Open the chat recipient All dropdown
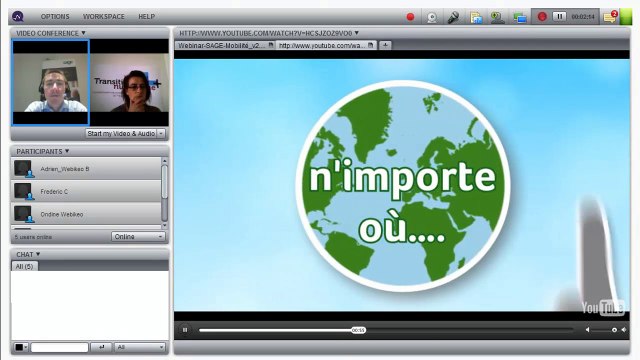The height and width of the screenshot is (360, 640). point(140,347)
